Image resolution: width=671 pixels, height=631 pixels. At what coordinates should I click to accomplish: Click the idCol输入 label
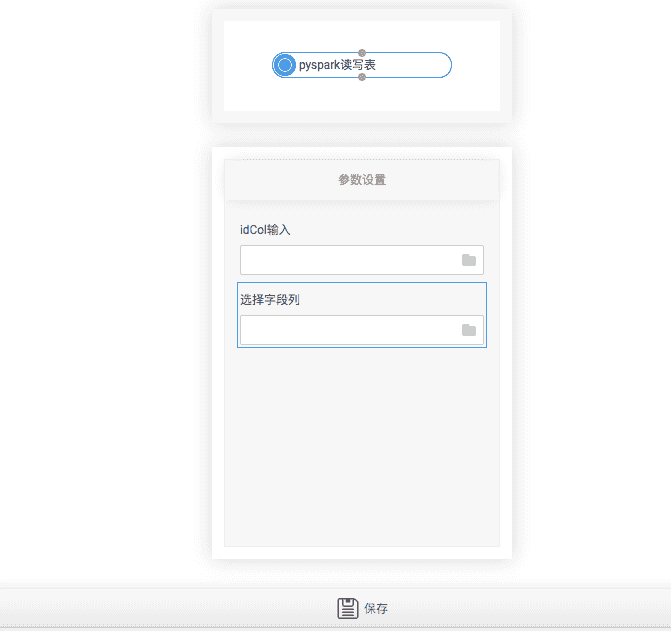click(x=265, y=230)
